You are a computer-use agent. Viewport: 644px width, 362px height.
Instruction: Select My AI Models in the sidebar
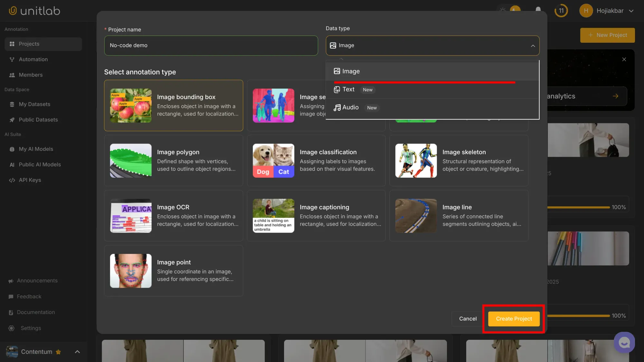pos(36,149)
